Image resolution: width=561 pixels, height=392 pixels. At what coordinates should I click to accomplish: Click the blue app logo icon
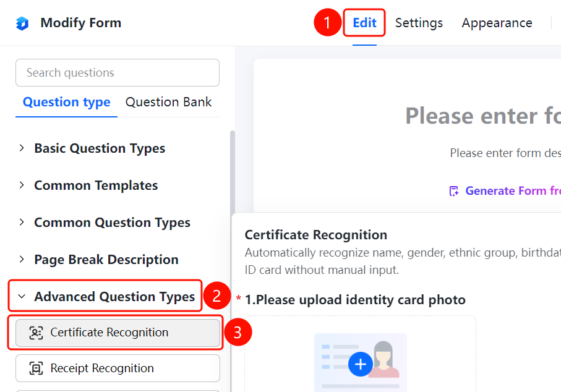[22, 23]
